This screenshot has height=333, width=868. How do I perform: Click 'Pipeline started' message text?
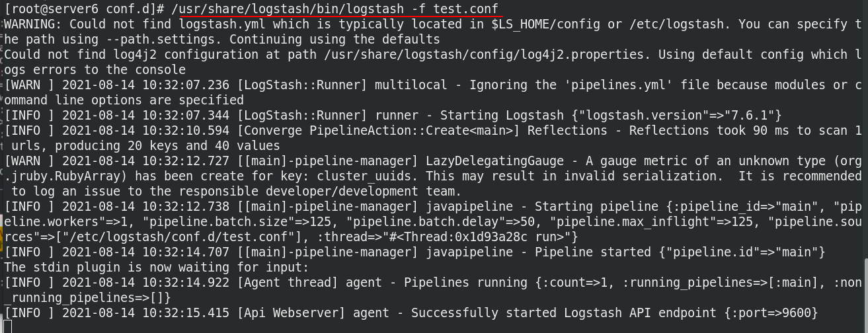[593, 252]
